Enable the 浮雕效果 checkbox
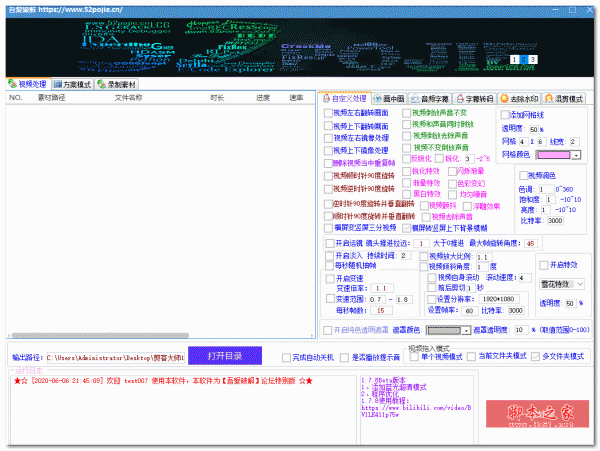600x451 pixels. click(x=467, y=207)
